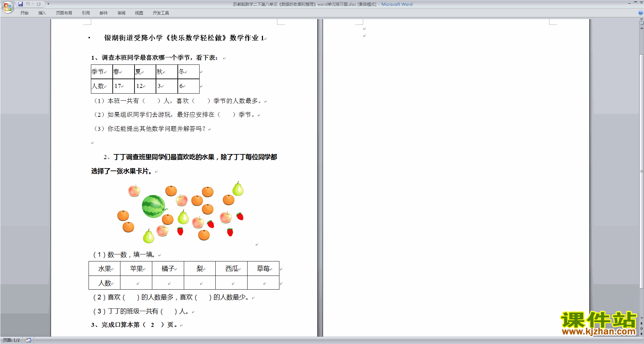Click the 人数 cell in the season table
Viewport: 644px width, 344px height.
[102, 86]
